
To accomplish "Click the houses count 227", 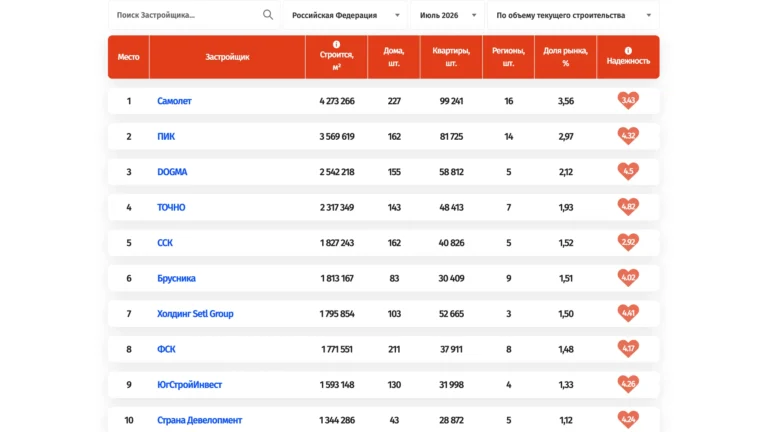I will (x=394, y=101).
